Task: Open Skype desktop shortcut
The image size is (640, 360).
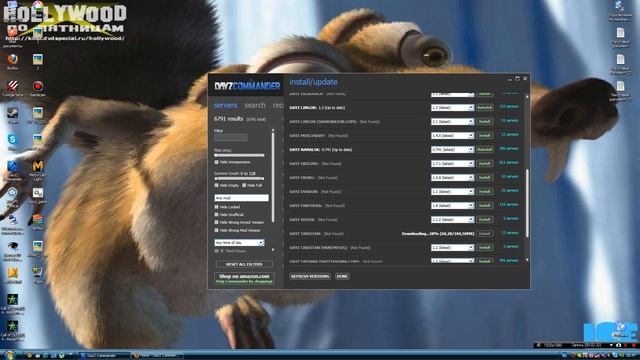Action: tap(12, 141)
